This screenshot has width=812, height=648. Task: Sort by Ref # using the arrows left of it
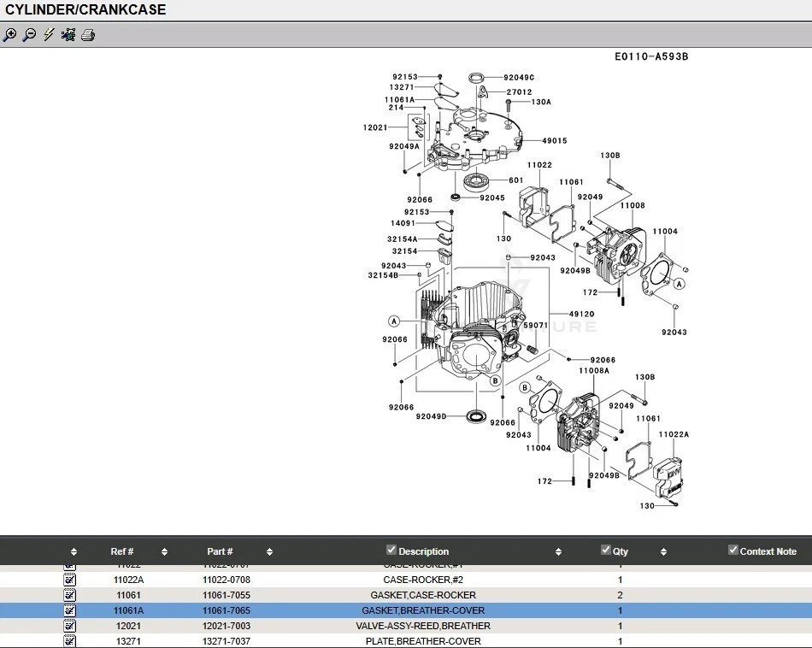[x=74, y=552]
